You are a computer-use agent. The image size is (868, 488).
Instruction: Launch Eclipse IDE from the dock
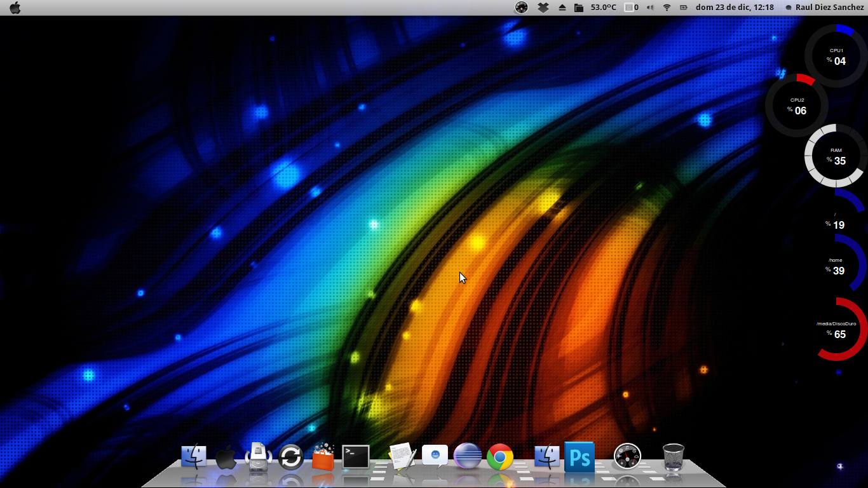pyautogui.click(x=468, y=456)
